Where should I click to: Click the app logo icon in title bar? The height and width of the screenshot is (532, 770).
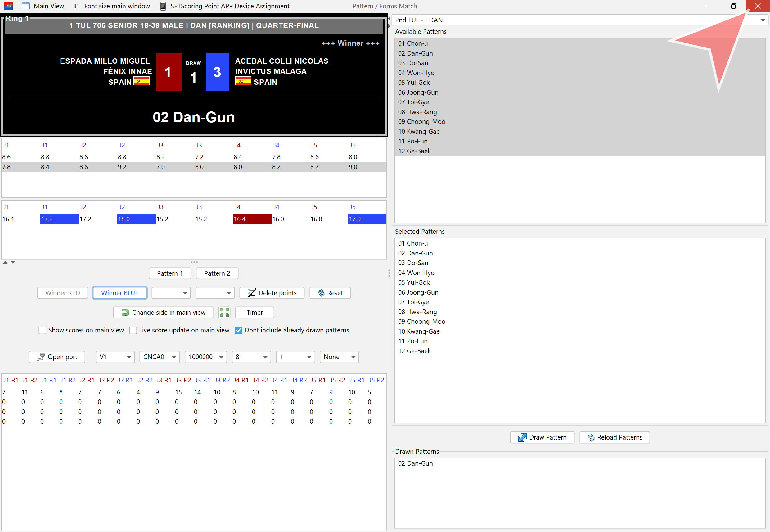9,6
